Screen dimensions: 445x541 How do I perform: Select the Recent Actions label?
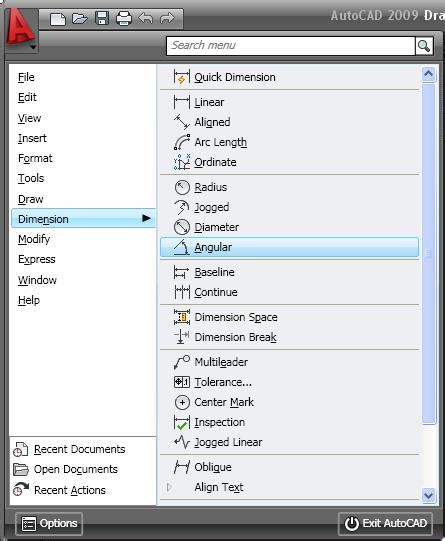pos(70,490)
